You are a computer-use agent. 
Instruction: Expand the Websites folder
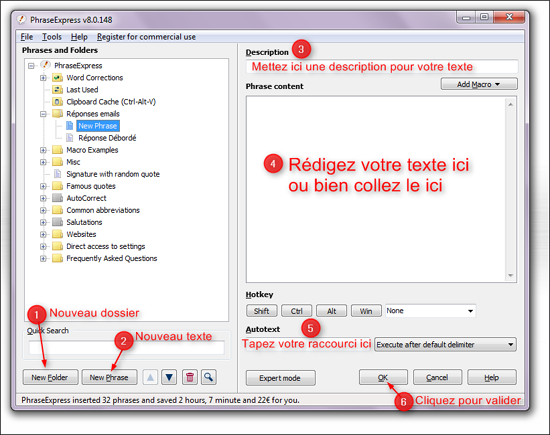click(43, 234)
